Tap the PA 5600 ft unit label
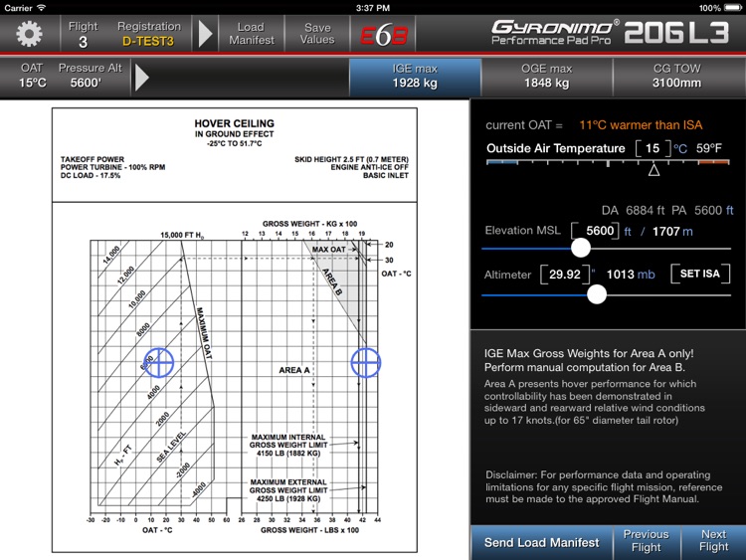This screenshot has width=746, height=560. [729, 210]
